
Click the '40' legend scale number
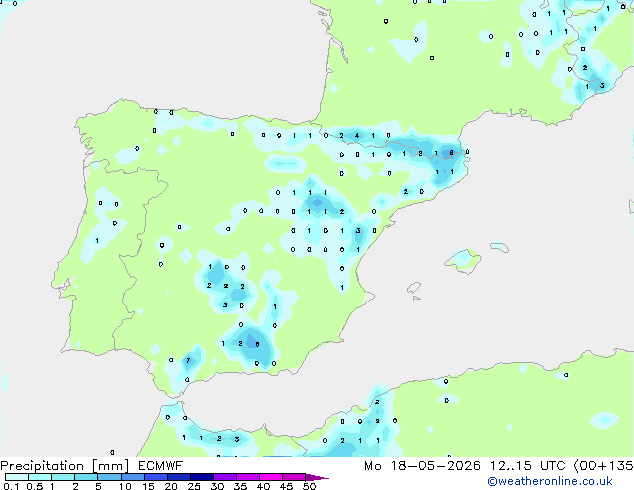coord(263,486)
